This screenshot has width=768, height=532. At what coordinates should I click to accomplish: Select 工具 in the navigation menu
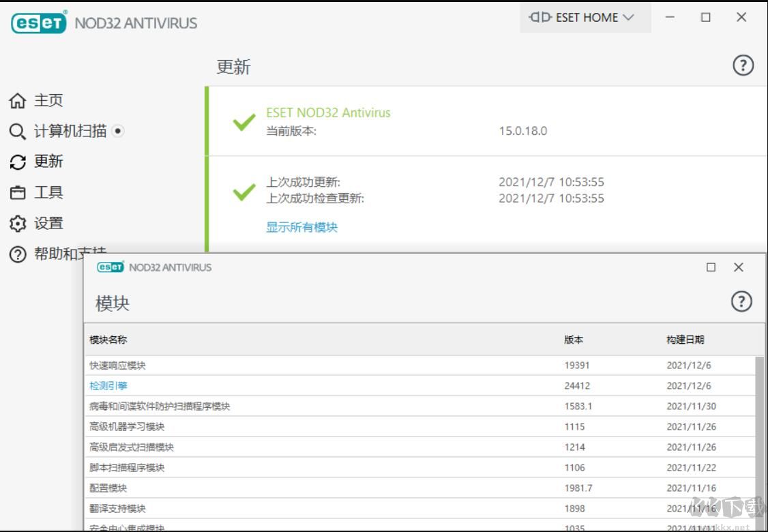click(49, 192)
